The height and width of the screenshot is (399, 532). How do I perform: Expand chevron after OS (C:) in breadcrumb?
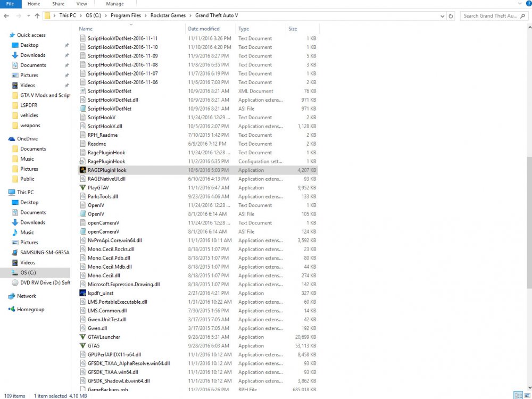106,15
